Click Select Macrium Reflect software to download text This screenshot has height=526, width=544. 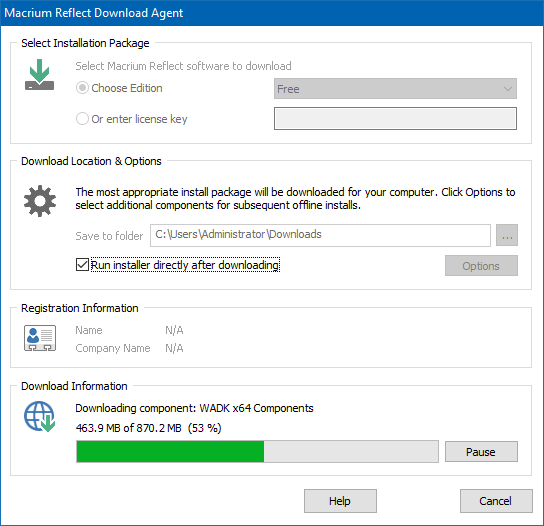click(x=183, y=66)
